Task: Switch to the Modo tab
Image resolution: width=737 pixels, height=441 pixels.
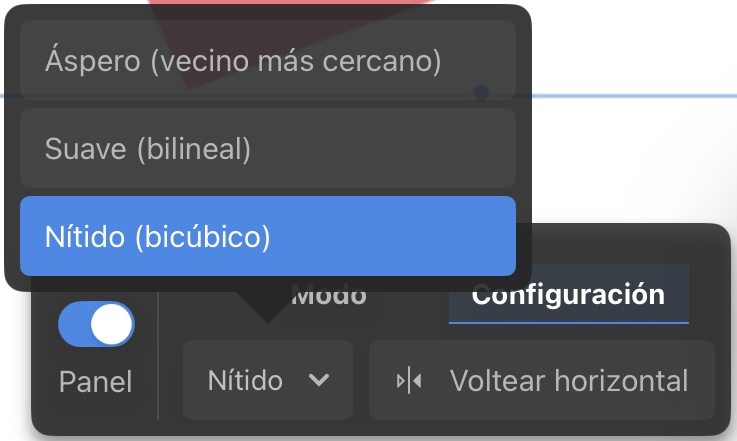Action: tap(329, 295)
